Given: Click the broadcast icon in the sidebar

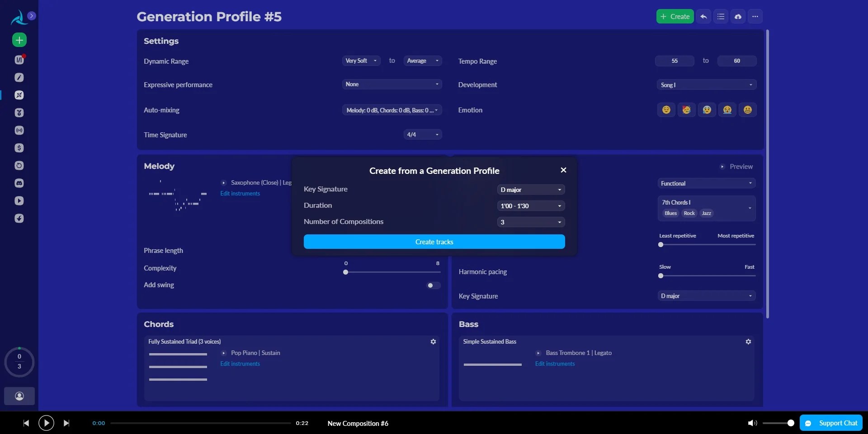Looking at the screenshot, I should point(19,131).
